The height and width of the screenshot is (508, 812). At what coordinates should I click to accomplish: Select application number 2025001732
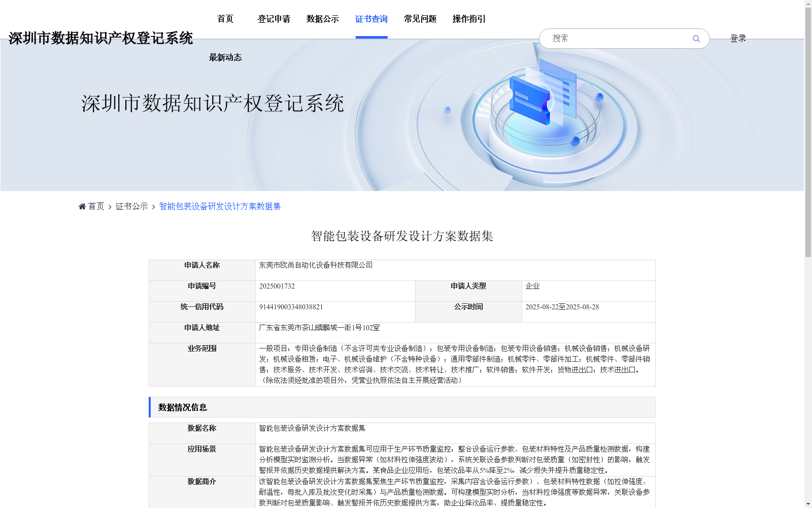277,286
